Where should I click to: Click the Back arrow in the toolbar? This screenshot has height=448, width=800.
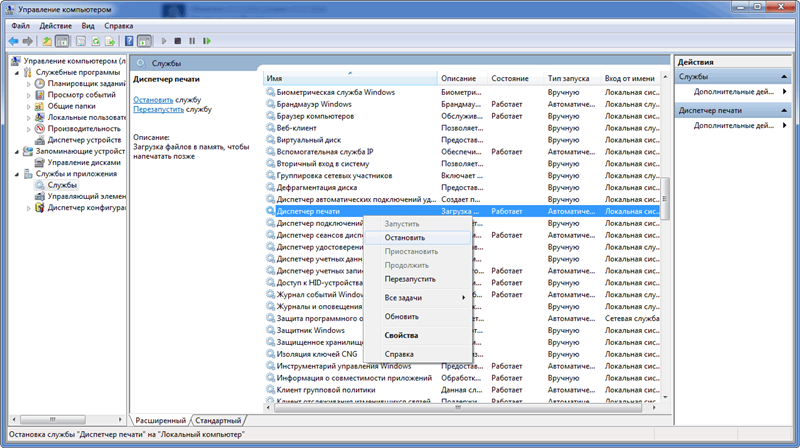click(13, 41)
